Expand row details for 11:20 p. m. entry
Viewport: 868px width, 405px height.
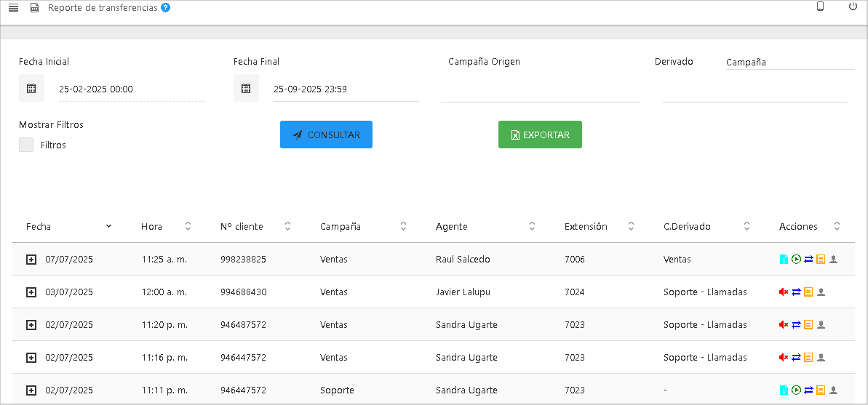pos(31,325)
